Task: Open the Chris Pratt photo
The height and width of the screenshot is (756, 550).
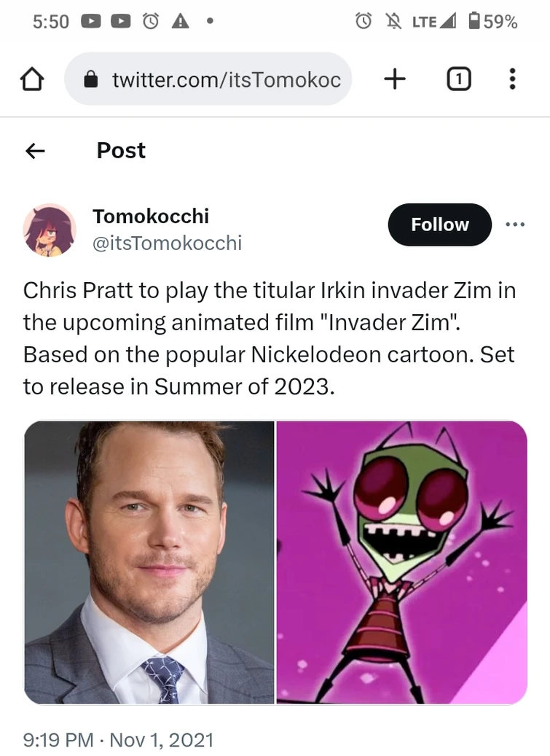Action: pos(149,563)
